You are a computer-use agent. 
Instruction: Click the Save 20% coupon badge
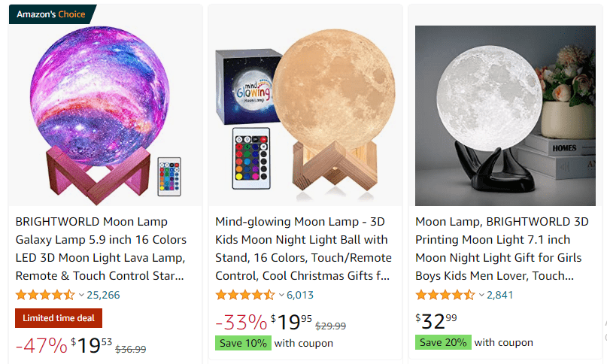(443, 342)
